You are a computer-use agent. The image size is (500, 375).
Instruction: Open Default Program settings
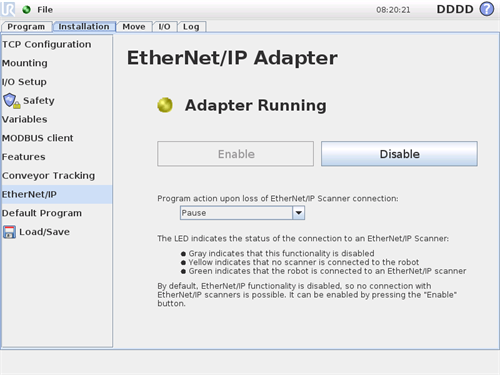(x=57, y=213)
